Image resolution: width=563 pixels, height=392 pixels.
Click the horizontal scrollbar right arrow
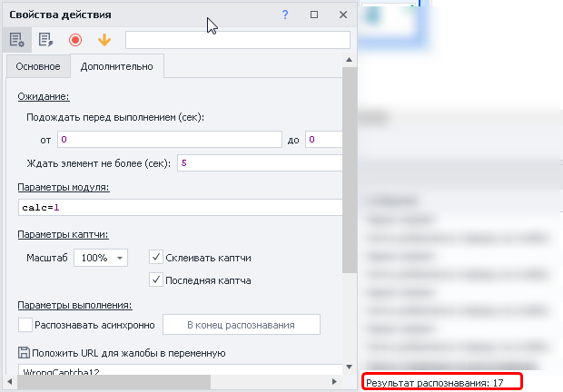pyautogui.click(x=334, y=382)
